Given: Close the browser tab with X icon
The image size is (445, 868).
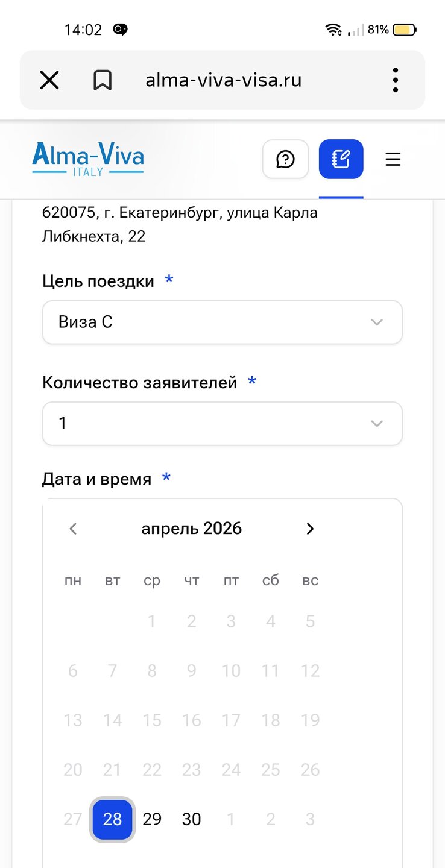Looking at the screenshot, I should (49, 80).
